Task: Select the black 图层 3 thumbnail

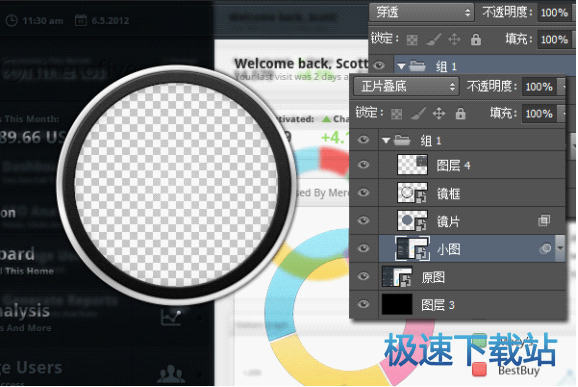Action: pos(397,304)
